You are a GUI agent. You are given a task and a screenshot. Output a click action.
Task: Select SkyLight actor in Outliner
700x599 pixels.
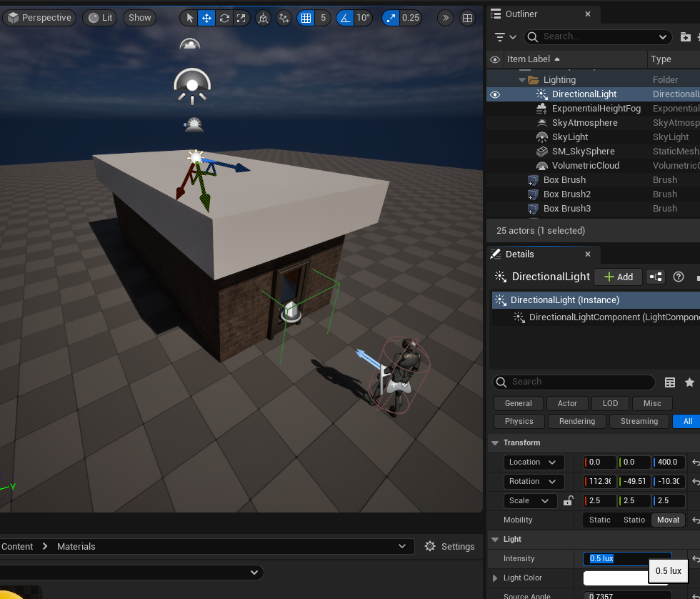570,137
